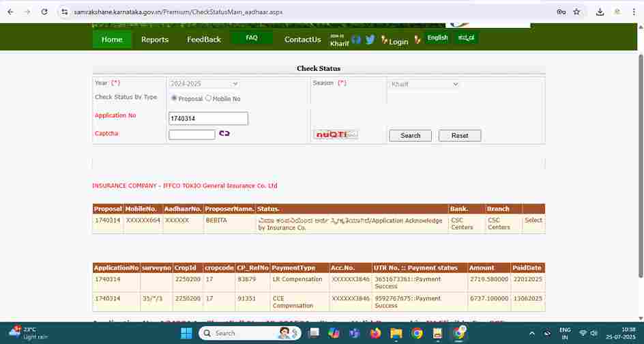Viewport: 644px width, 344px height.
Task: Open the Twitter bird icon link
Action: click(x=370, y=40)
